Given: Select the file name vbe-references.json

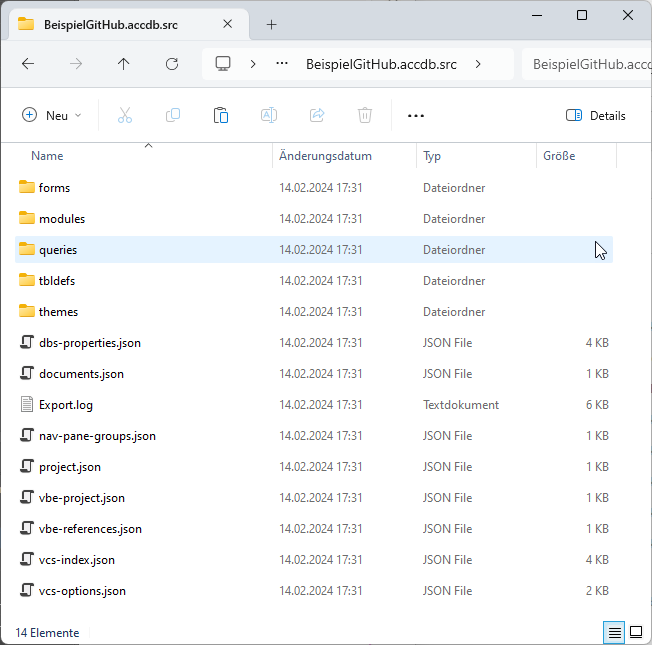Looking at the screenshot, I should coord(90,529).
